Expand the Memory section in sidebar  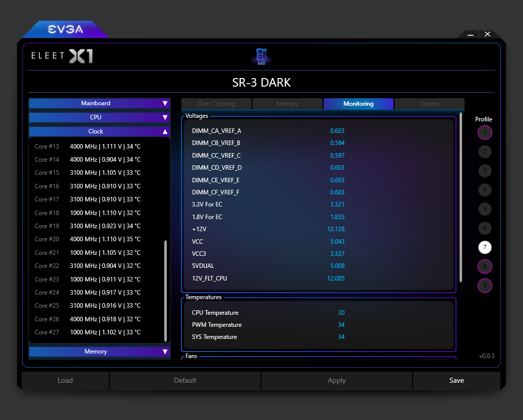(x=99, y=352)
